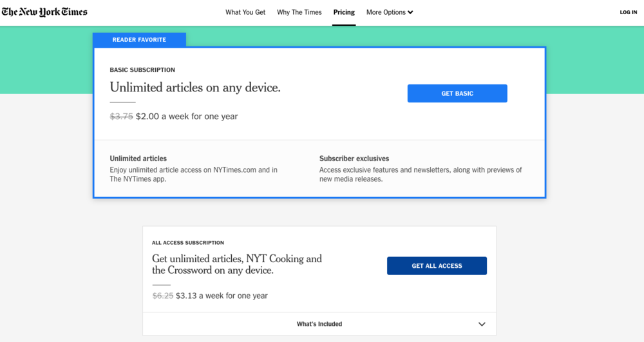Click the Unlimited articles on any device headline

coord(195,88)
